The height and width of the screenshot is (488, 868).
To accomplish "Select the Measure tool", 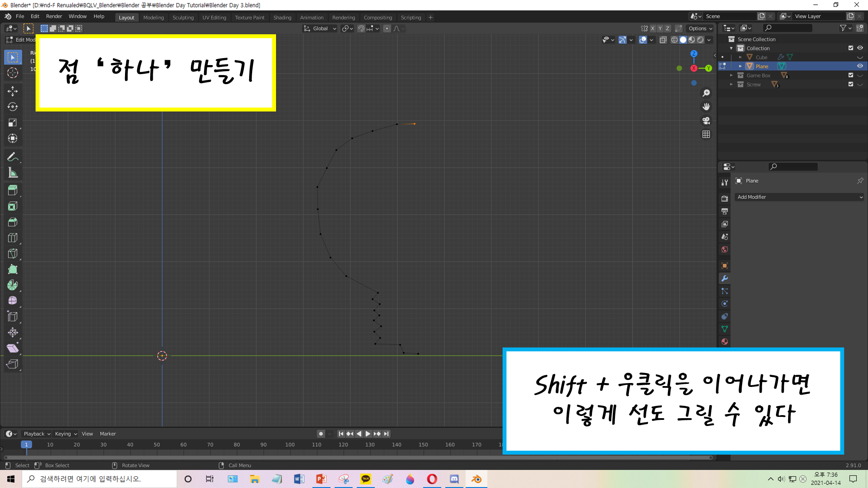I will [x=13, y=173].
